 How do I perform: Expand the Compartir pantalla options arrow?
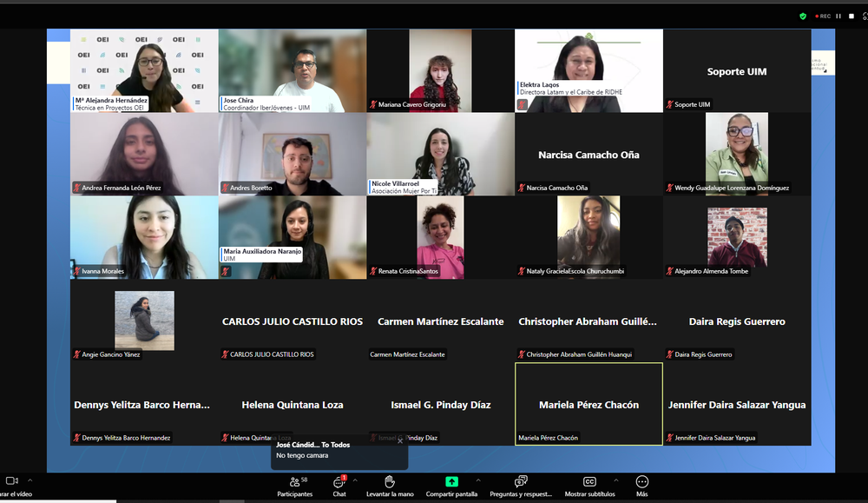click(477, 480)
